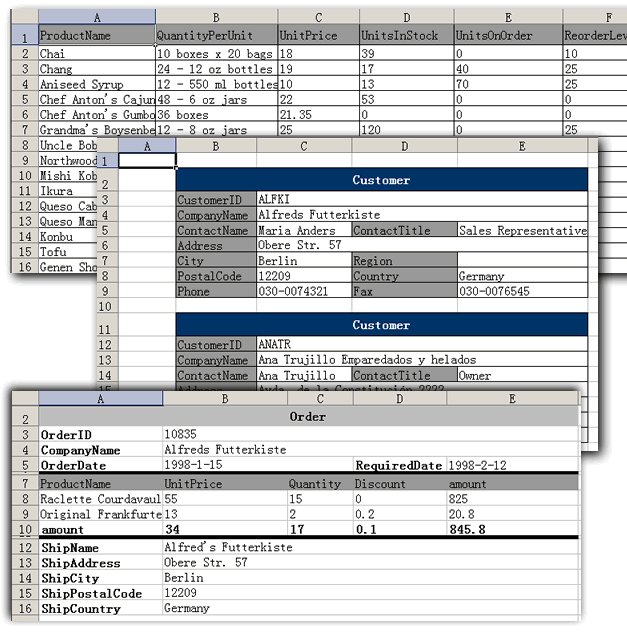Select the Raclette Courdavaul cell
This screenshot has width=627, height=643.
100,499
